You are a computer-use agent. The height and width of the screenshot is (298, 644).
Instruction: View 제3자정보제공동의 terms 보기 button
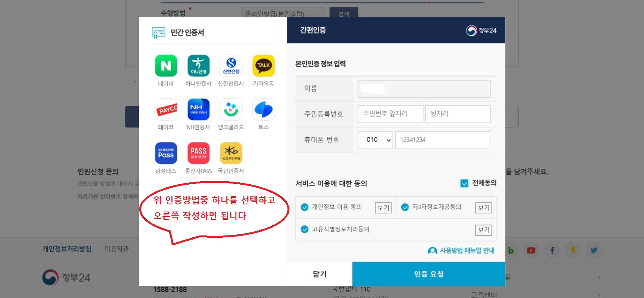point(484,208)
